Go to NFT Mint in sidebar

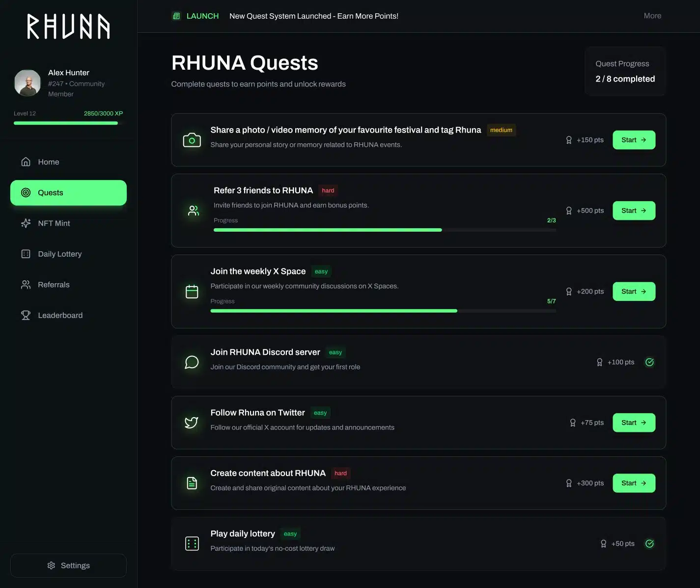(54, 223)
